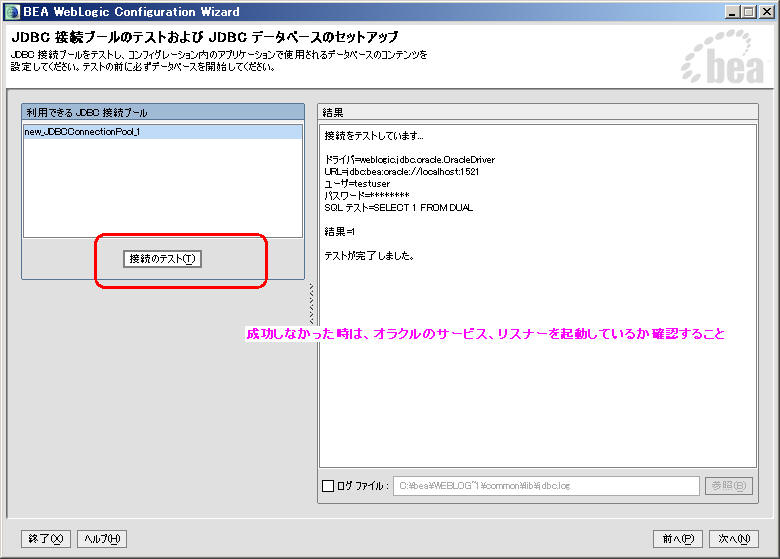Click the 参照(B) browse button
This screenshot has height=559, width=780.
click(728, 486)
